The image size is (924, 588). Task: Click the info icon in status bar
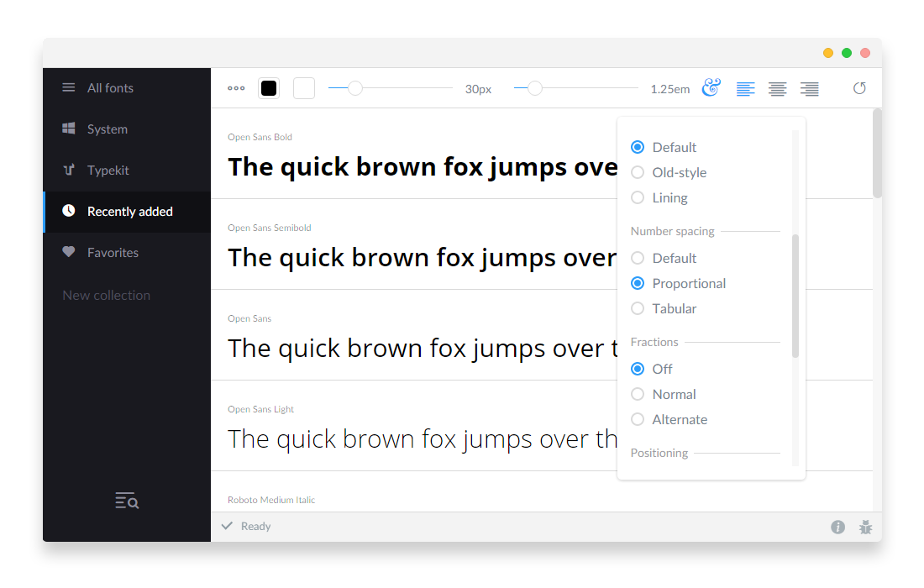(x=838, y=528)
